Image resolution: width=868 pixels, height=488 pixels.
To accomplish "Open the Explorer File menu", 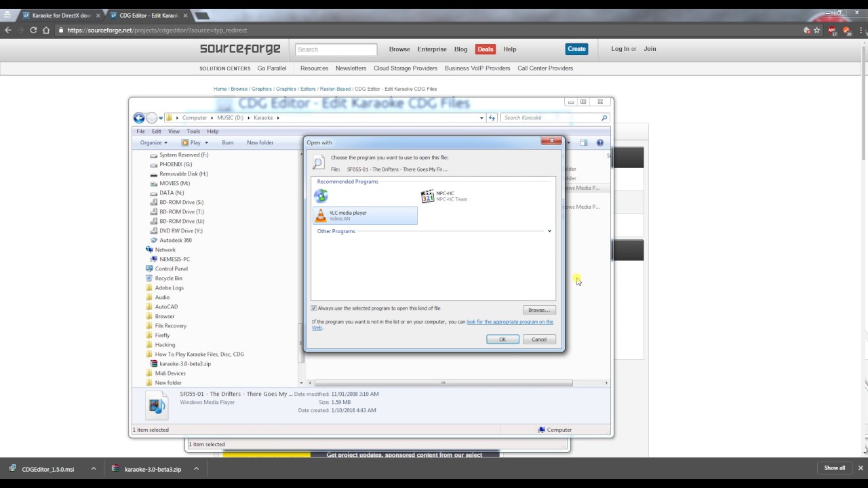I will (140, 131).
